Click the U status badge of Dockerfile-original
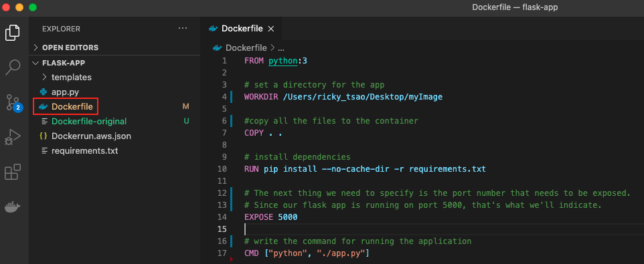644x264 pixels. click(187, 122)
